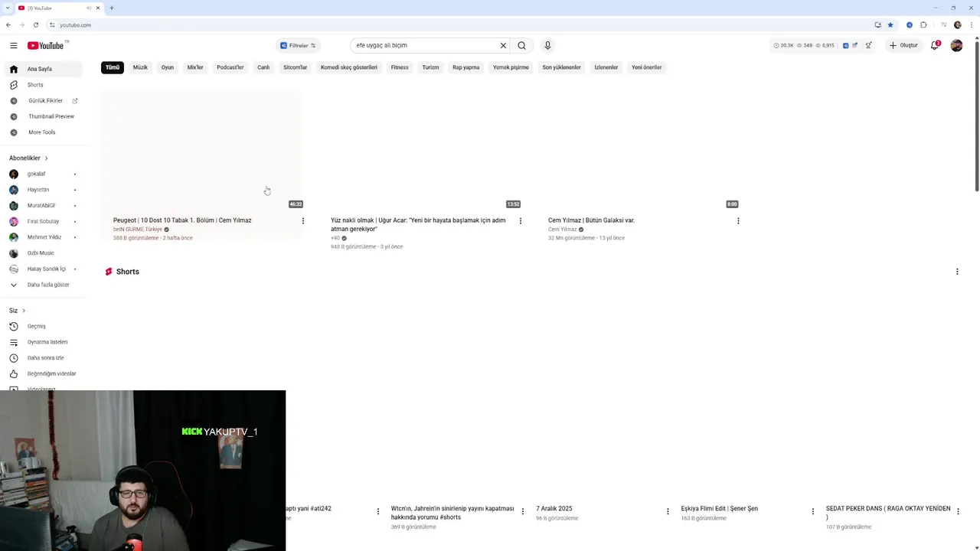Viewport: 980px width, 551px height.
Task: Open Geçmiş history
Action: tap(44, 326)
